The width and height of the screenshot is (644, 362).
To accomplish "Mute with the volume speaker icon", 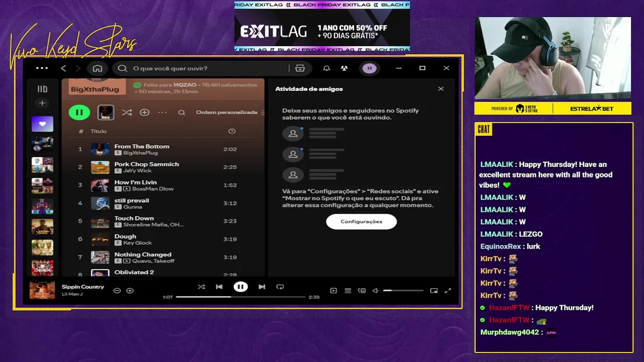I will [375, 291].
